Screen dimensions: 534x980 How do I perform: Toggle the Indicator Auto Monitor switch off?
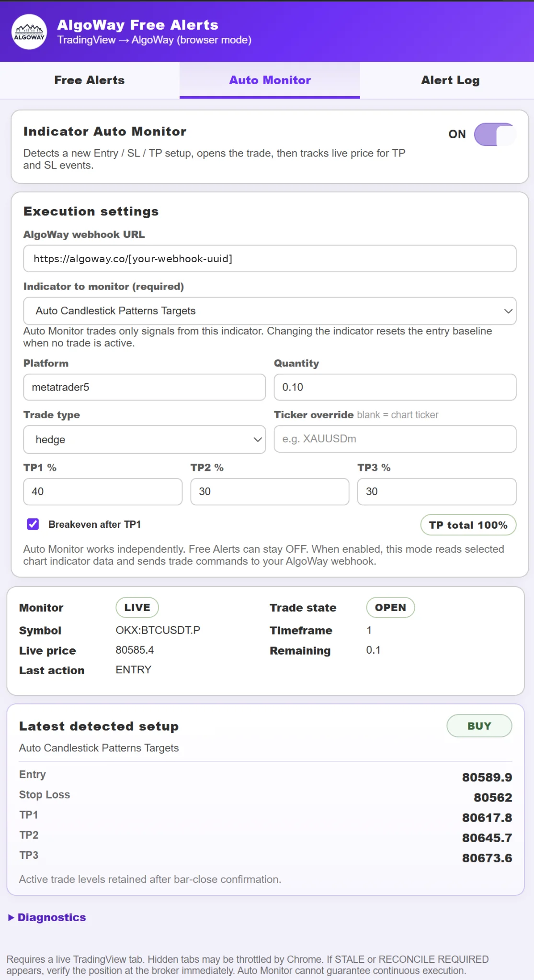(495, 134)
